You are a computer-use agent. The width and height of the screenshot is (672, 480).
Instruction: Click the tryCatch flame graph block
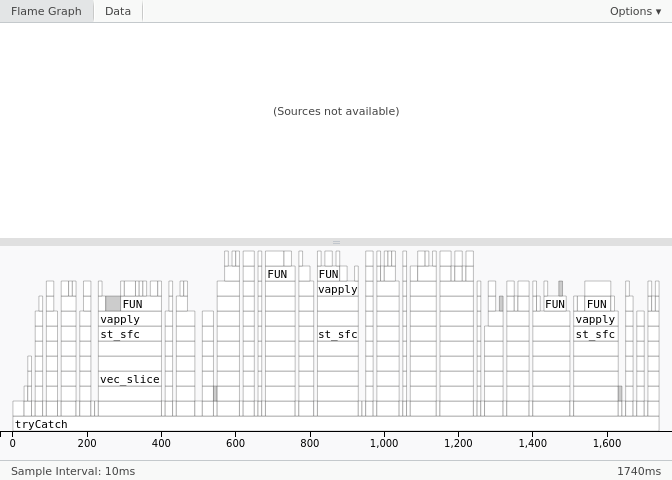(336, 424)
